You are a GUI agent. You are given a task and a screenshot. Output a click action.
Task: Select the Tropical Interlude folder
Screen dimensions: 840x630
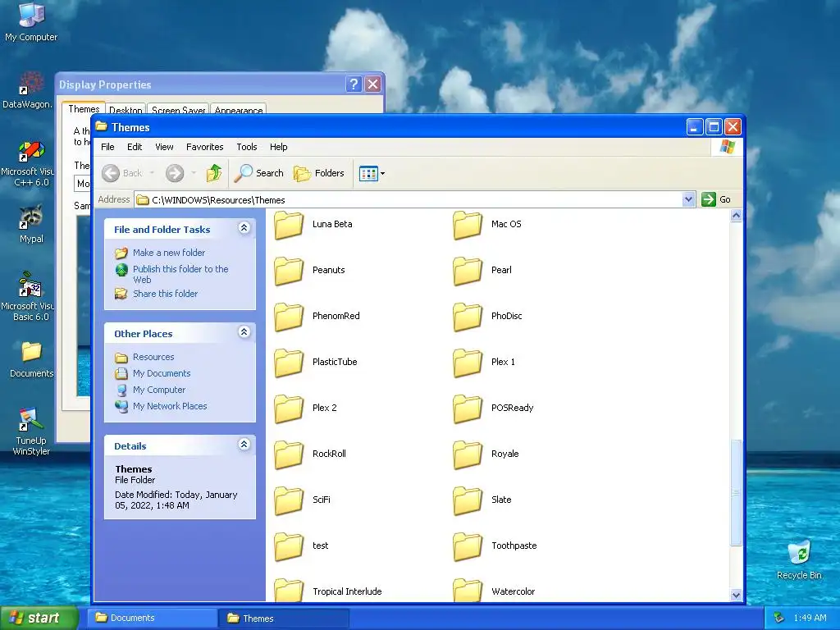(328, 591)
